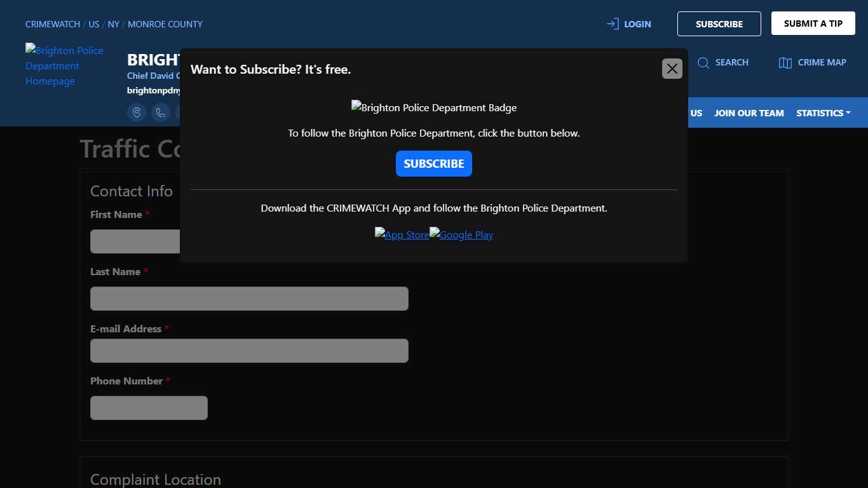Click the Brighton Police Department homepage logo
The image size is (868, 488).
[64, 65]
